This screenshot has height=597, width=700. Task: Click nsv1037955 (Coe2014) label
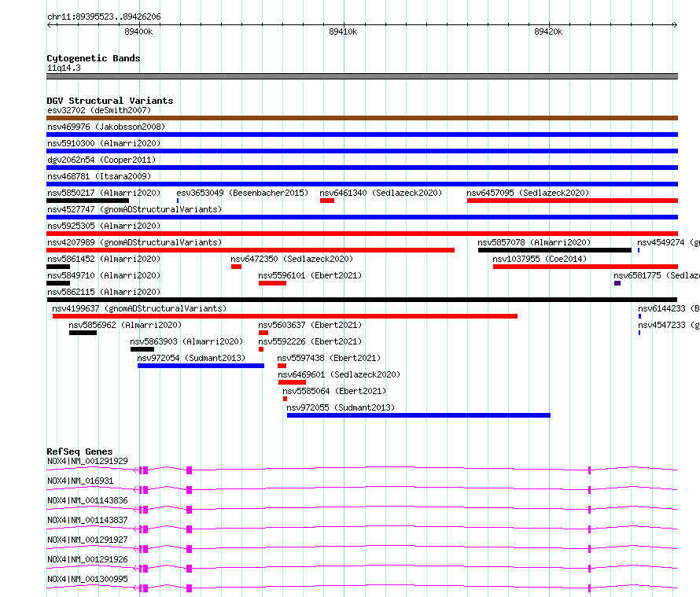pyautogui.click(x=540, y=259)
